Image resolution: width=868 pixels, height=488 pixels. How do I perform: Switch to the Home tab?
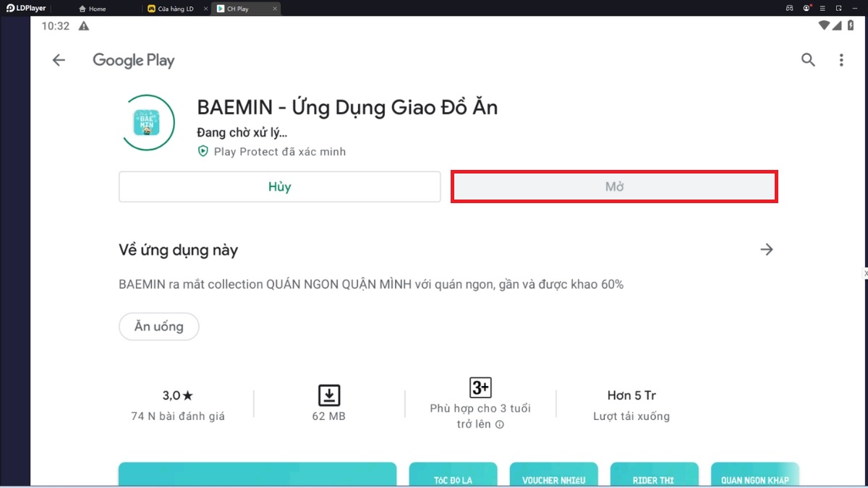click(93, 9)
